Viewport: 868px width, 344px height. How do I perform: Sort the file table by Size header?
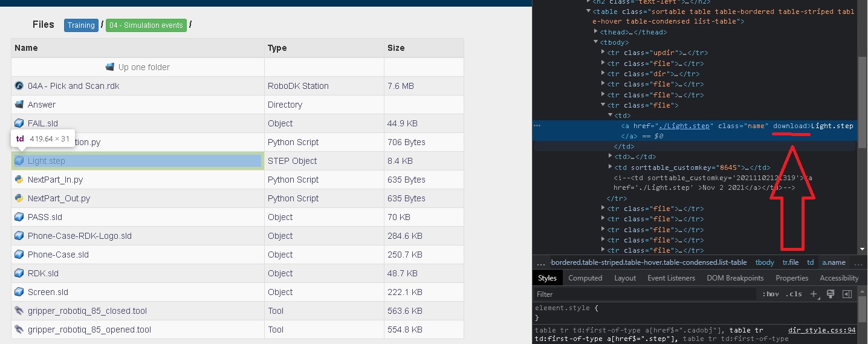pyautogui.click(x=396, y=48)
